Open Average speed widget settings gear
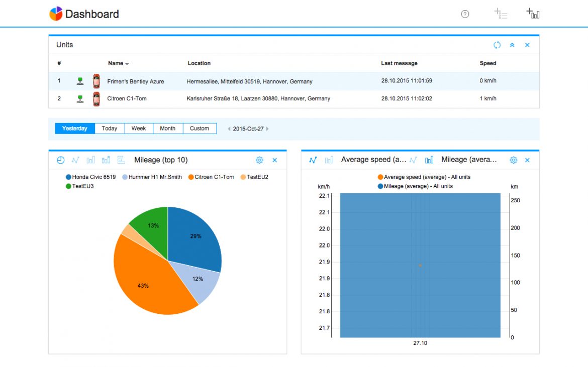This screenshot has height=367, width=588. pos(513,159)
